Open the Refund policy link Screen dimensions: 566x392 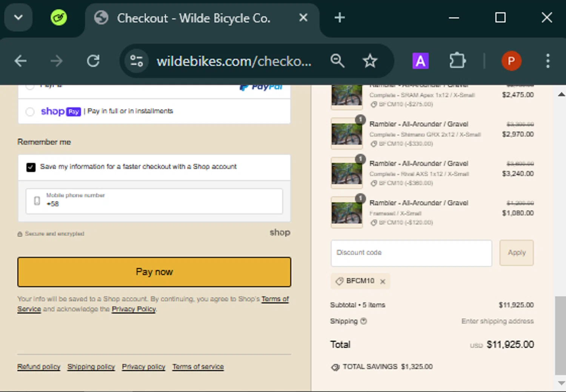[x=38, y=367]
